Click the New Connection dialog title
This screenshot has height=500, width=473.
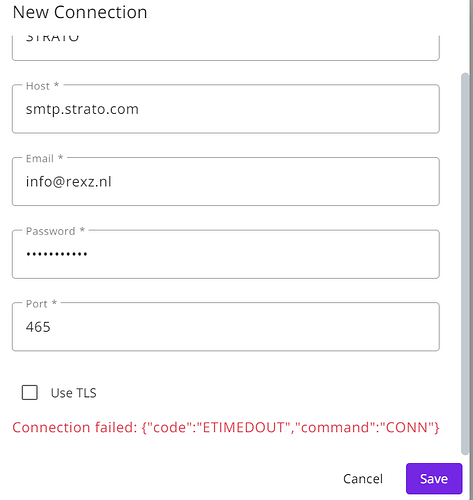(80, 12)
